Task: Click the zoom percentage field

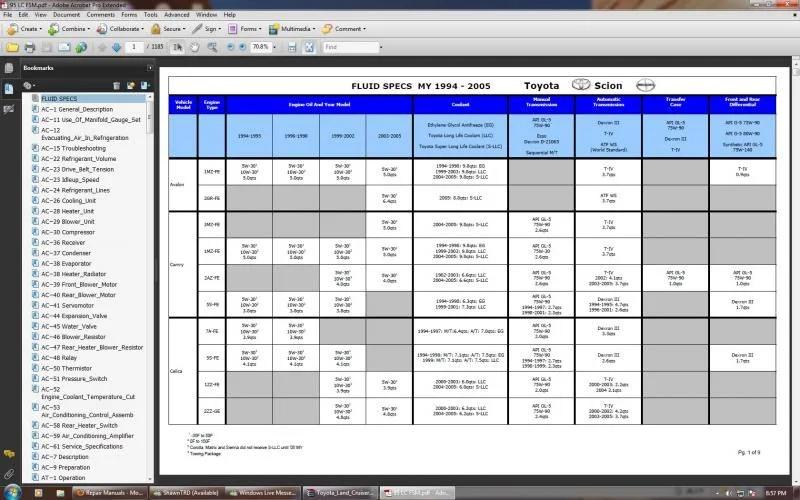Action: tap(260, 47)
